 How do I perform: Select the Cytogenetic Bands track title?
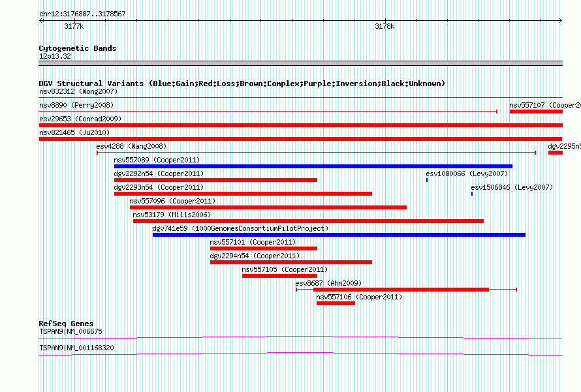(x=78, y=48)
